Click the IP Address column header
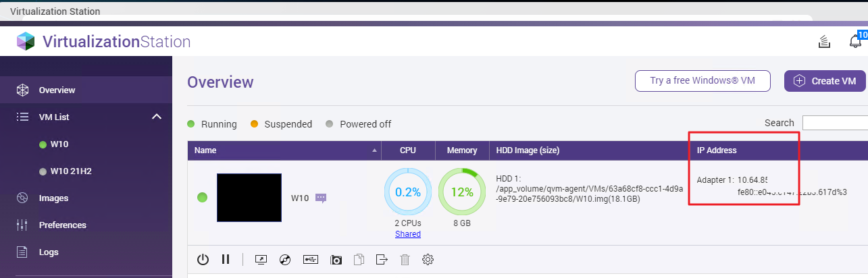868x278 pixels. coord(717,150)
